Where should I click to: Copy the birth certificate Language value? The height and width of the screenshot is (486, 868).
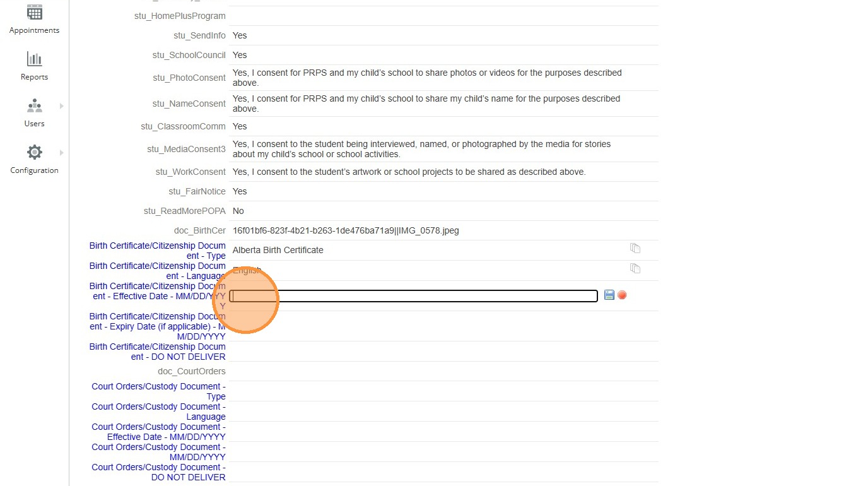pyautogui.click(x=635, y=269)
